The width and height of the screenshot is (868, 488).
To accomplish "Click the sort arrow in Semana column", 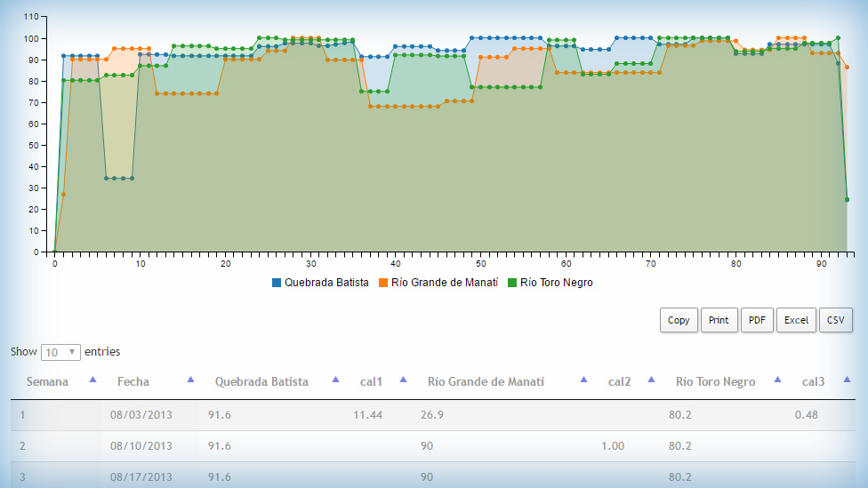I will (92, 380).
